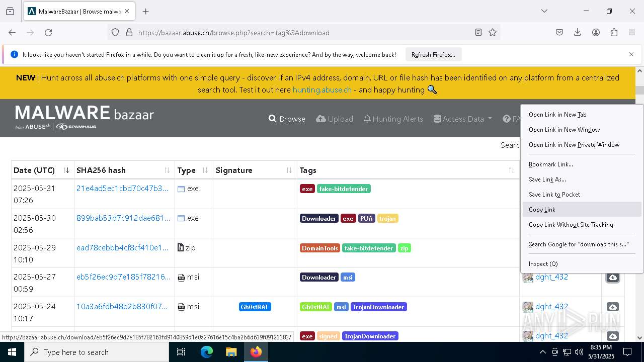Choose Copy Link Without Site Tracking
This screenshot has height=362, width=644.
point(582,225)
